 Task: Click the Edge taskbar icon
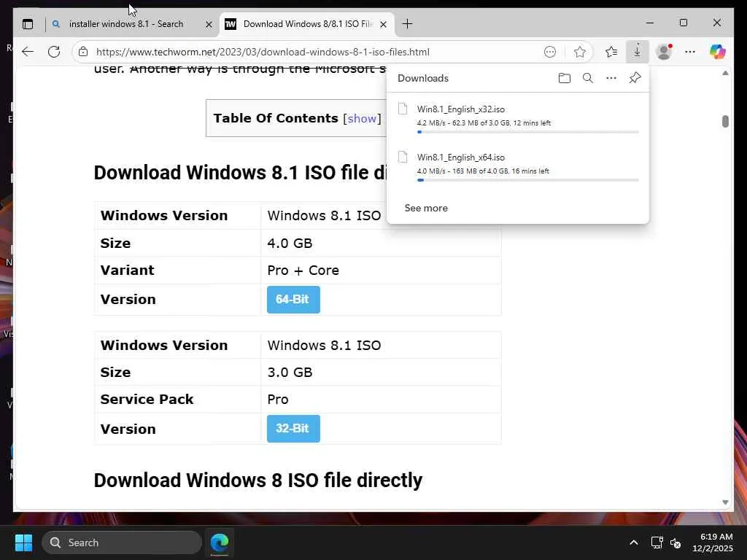tap(220, 542)
